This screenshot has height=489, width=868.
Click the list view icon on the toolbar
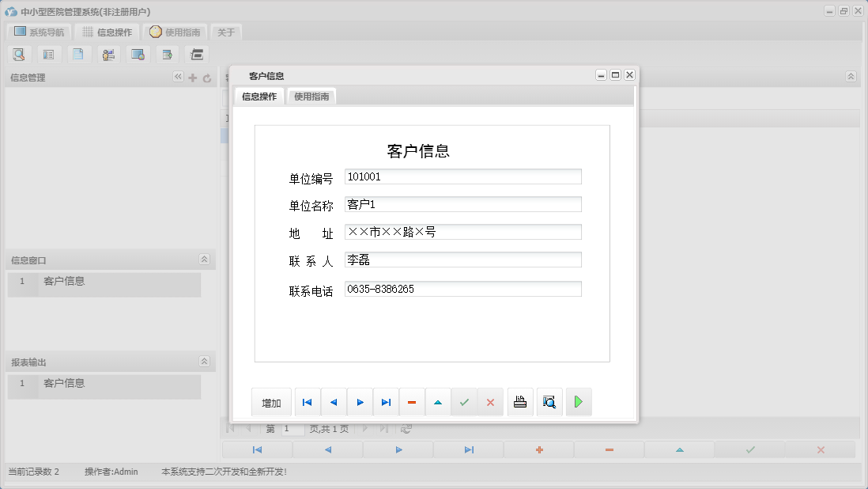click(x=48, y=54)
